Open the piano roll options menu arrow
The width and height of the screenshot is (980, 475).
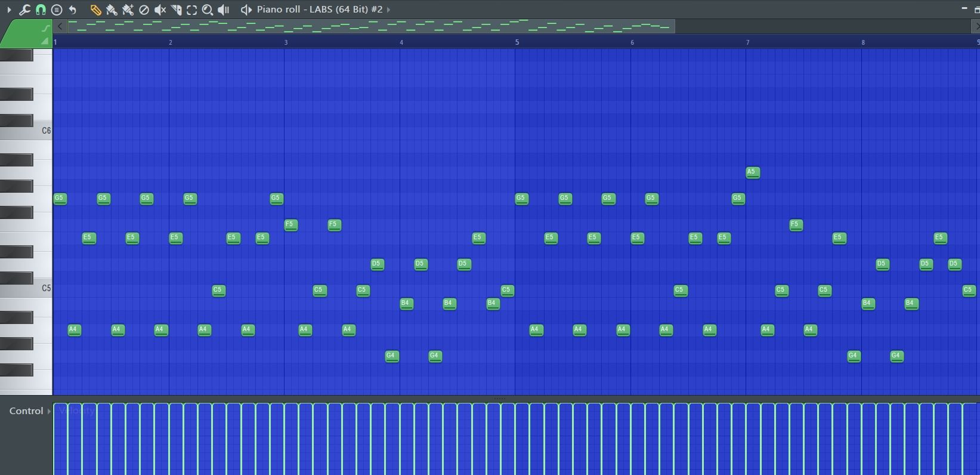(x=8, y=10)
